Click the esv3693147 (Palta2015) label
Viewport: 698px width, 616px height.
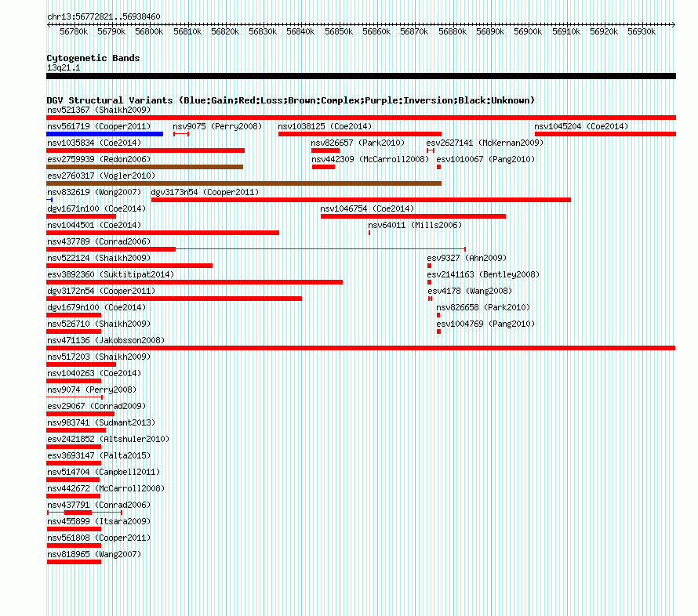(99, 455)
